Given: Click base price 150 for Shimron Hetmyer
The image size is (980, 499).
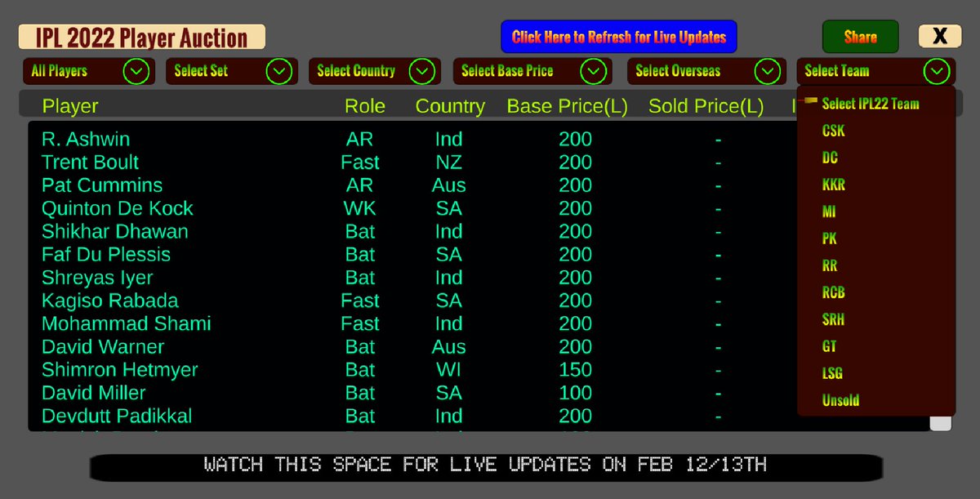Looking at the screenshot, I should [x=575, y=370].
